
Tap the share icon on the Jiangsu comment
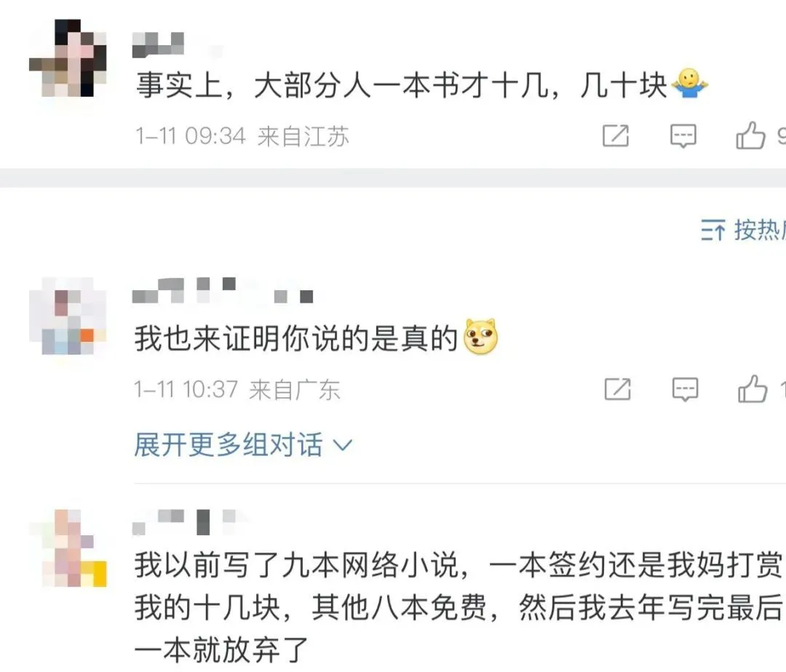[615, 136]
